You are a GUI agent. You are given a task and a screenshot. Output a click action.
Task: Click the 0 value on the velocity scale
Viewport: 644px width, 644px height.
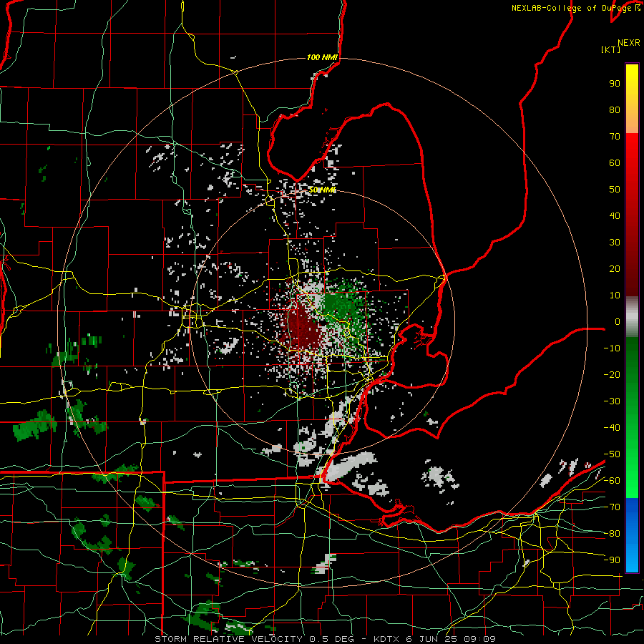coord(618,322)
